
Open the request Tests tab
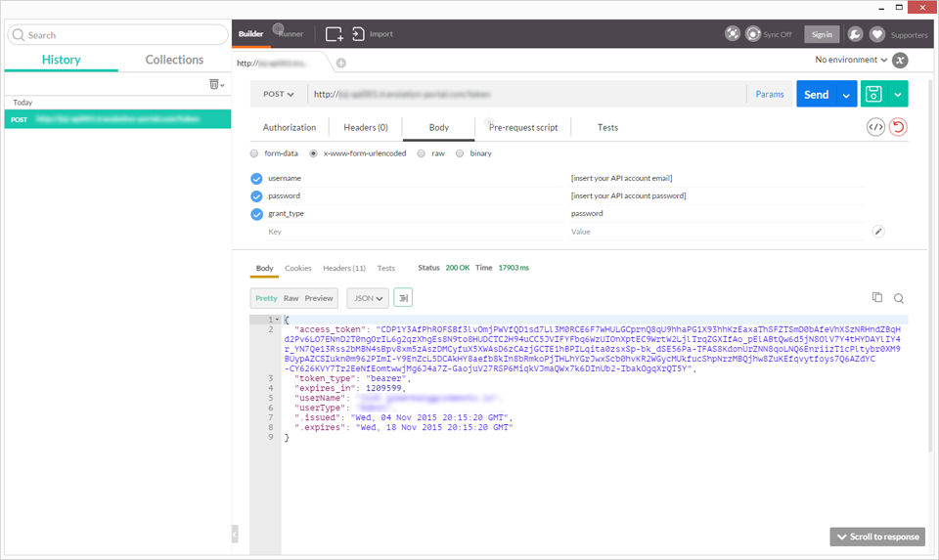click(607, 127)
